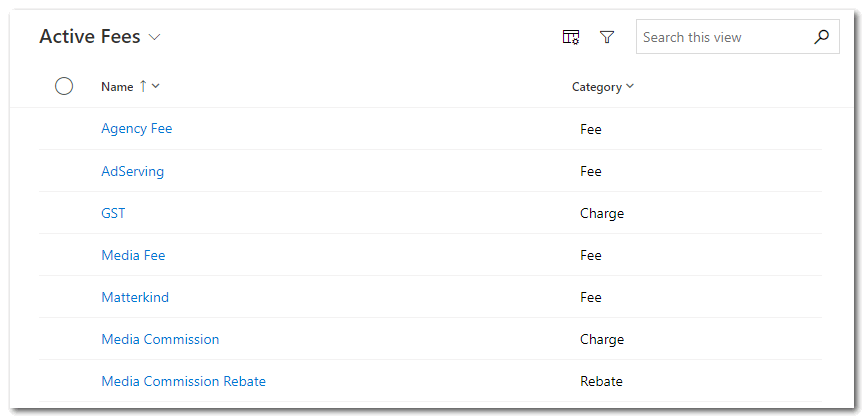
Task: Open the Media Commission Rebate record
Action: pos(183,381)
